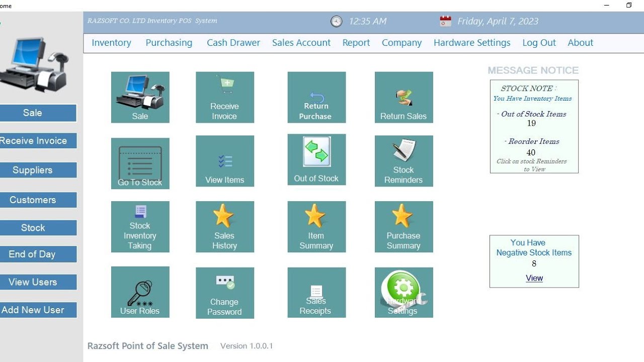Click the POS register logo image
Image resolution: width=644 pixels, height=362 pixels.
pyautogui.click(x=34, y=65)
